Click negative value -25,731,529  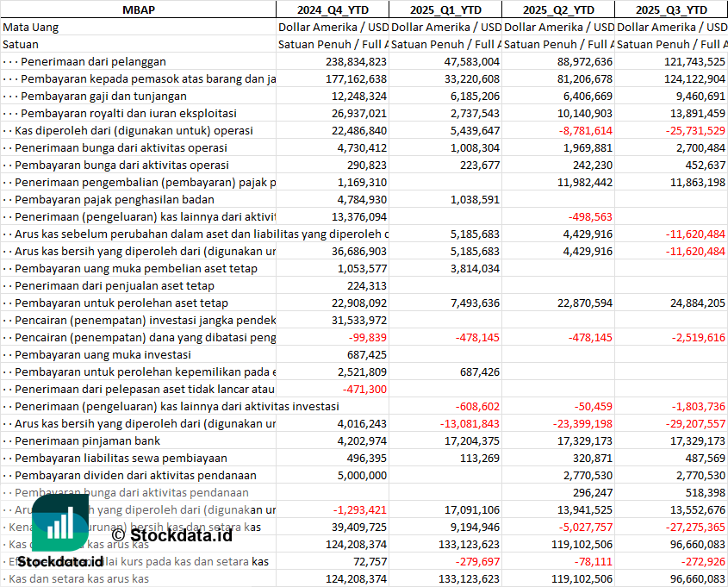695,130
